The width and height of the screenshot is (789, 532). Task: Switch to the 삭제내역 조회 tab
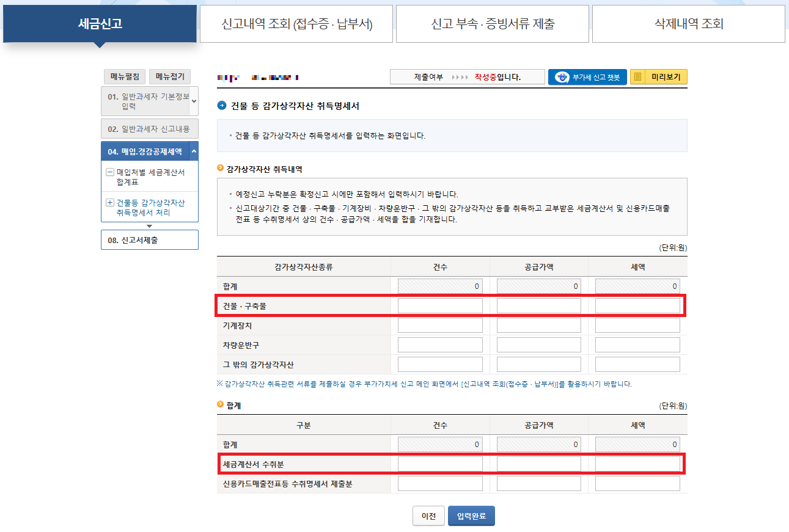(688, 23)
